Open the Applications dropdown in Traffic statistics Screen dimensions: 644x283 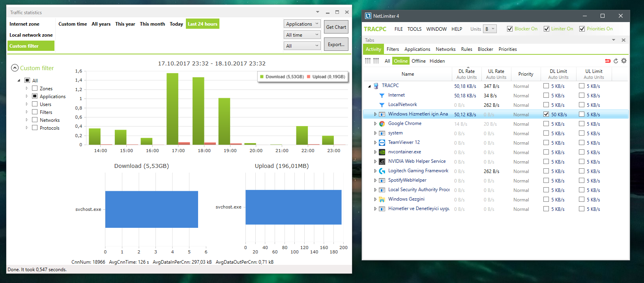(x=302, y=24)
